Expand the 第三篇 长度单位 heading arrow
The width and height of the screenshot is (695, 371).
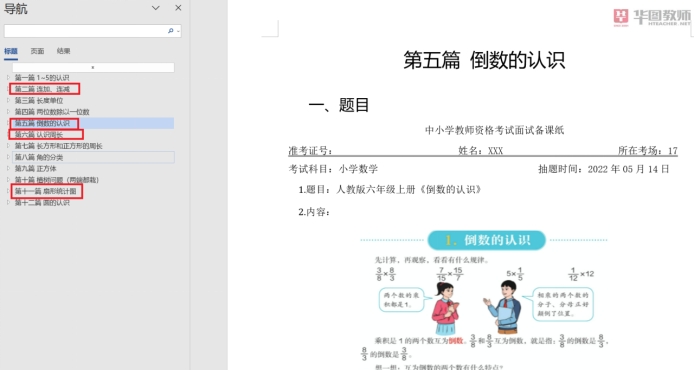[8, 101]
